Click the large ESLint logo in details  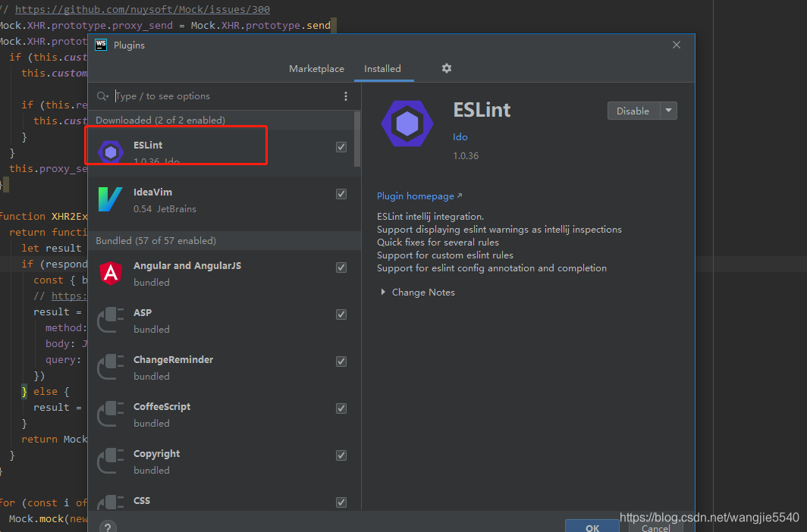[407, 124]
